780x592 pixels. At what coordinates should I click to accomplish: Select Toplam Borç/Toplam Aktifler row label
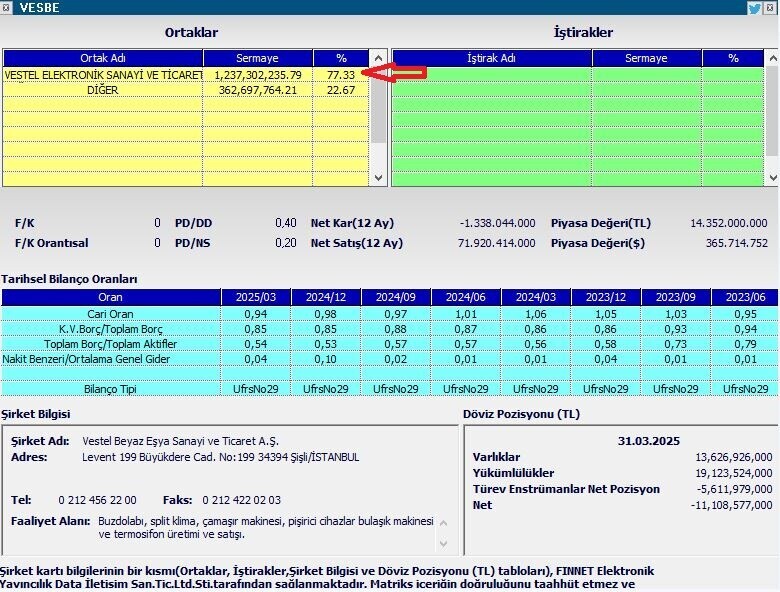(110, 344)
